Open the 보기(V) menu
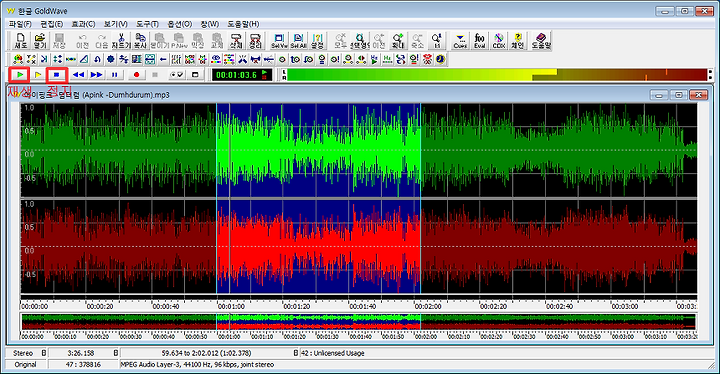This screenshot has width=720, height=374. 116,24
